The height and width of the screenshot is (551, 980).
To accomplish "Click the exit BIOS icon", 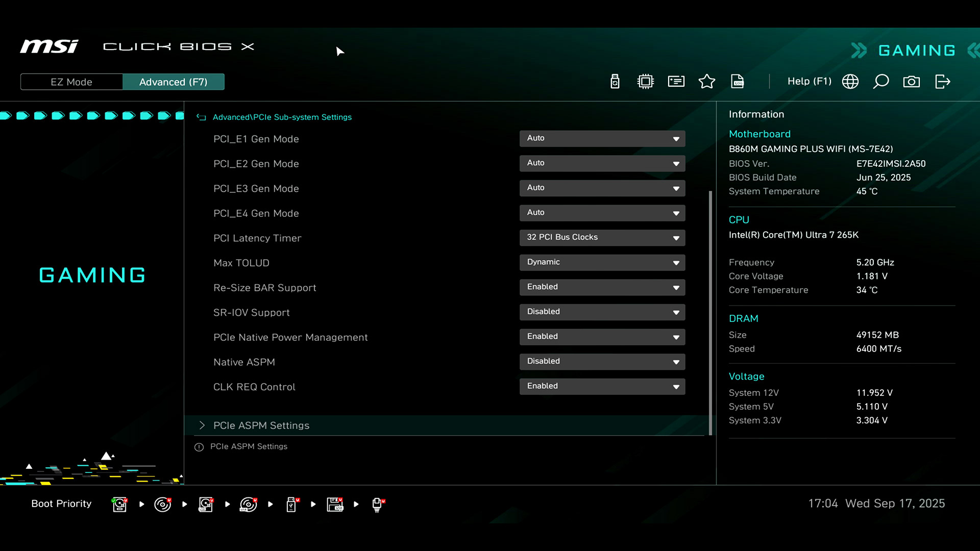I will point(943,82).
